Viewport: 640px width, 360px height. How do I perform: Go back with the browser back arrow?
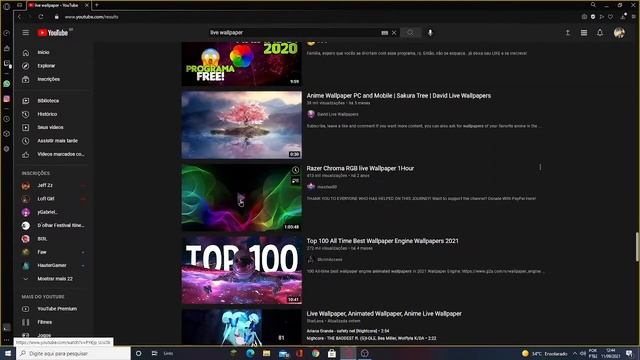(19, 17)
